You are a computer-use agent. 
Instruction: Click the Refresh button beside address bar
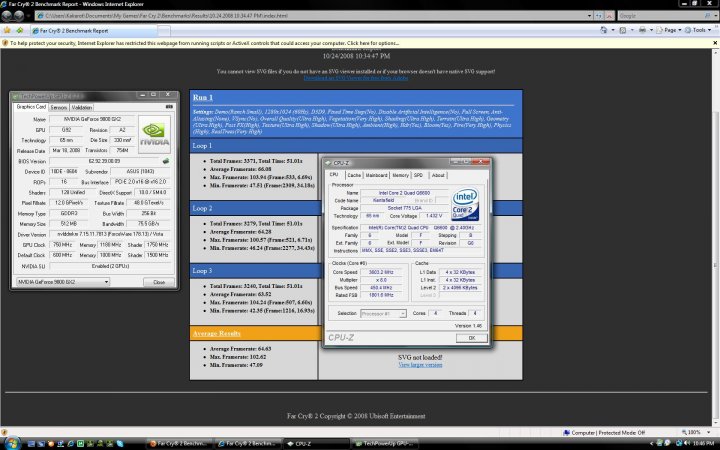tap(599, 16)
